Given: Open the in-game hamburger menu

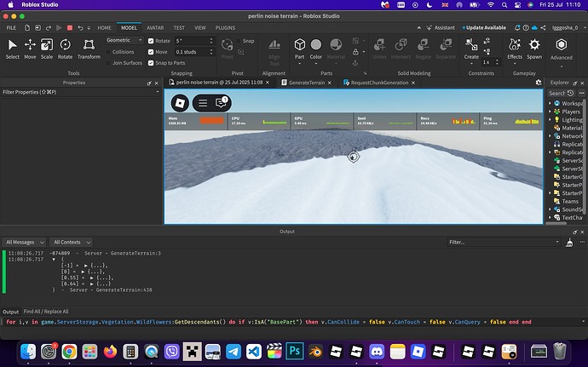Looking at the screenshot, I should click(203, 103).
